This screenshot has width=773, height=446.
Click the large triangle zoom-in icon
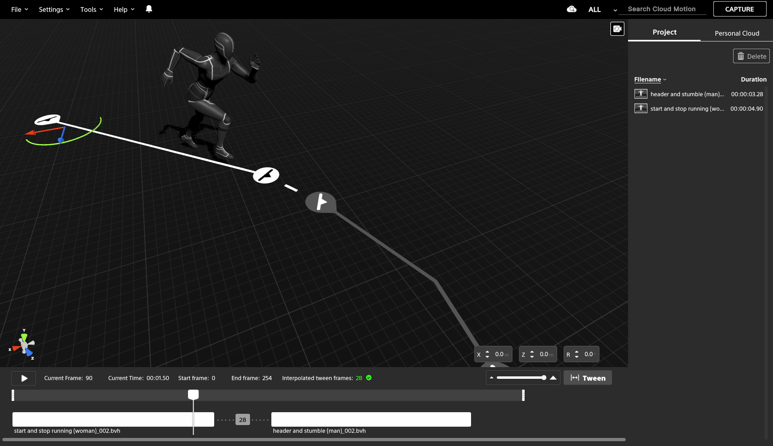(553, 378)
